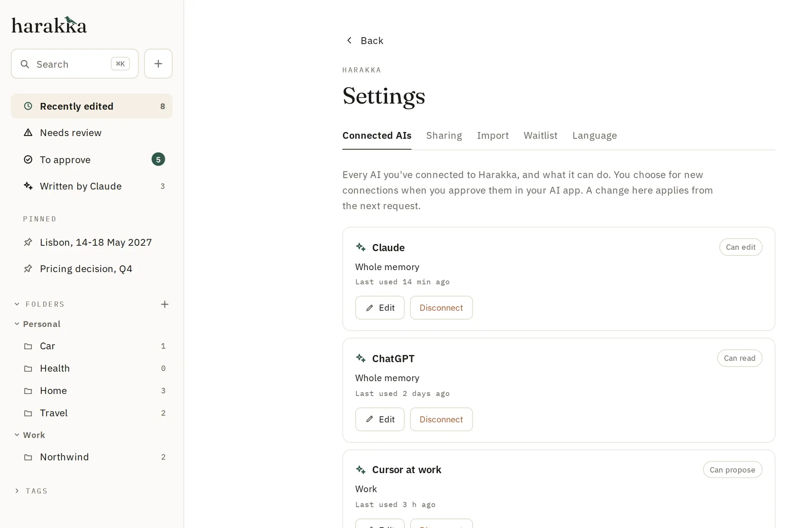Open Recently edited list
812x528 pixels.
(x=92, y=106)
